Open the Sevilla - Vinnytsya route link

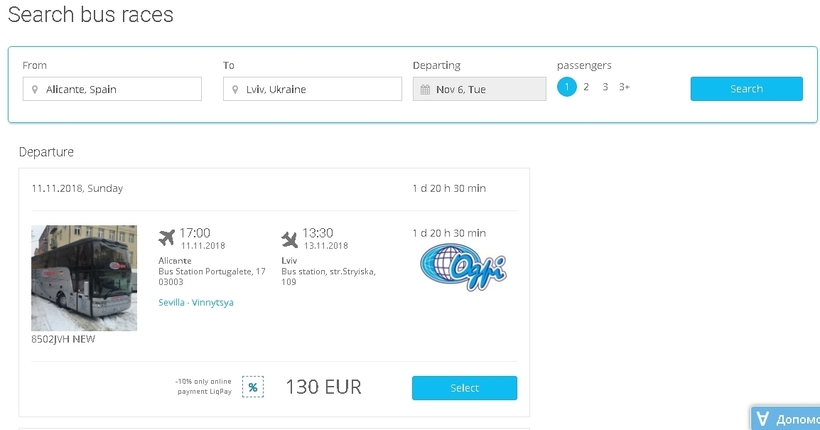[196, 302]
